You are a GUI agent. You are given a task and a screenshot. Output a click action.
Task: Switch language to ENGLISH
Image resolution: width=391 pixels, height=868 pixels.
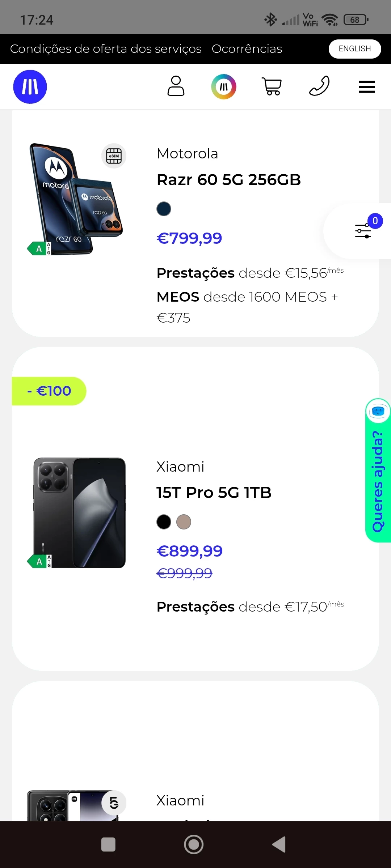354,49
